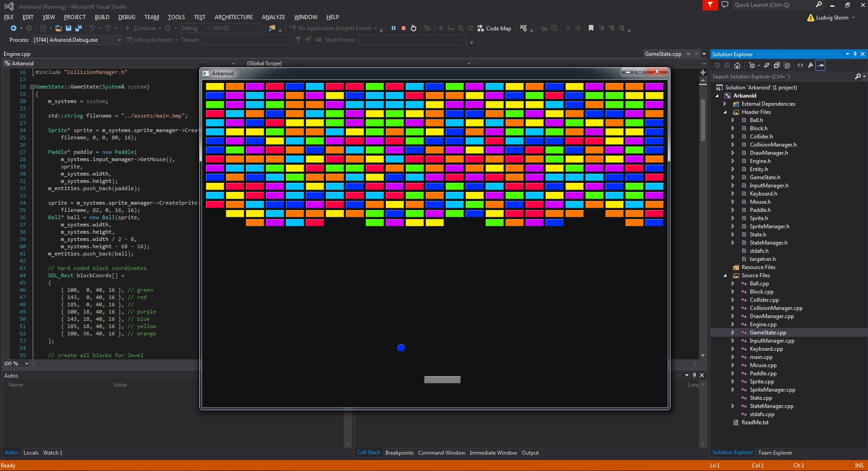This screenshot has height=471, width=868.
Task: Click the gray paddle in Arkanoid window
Action: pyautogui.click(x=442, y=380)
